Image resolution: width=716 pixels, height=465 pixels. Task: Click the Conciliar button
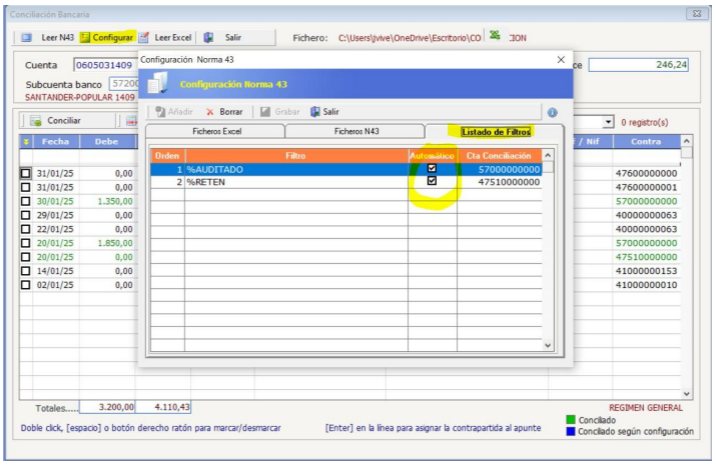coord(55,121)
